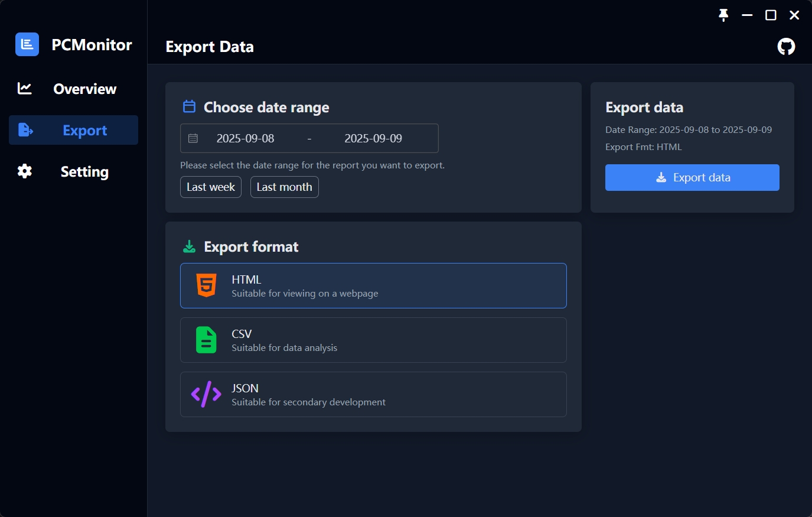Viewport: 812px width, 517px height.
Task: Click the purple JSON code icon
Action: (x=206, y=394)
